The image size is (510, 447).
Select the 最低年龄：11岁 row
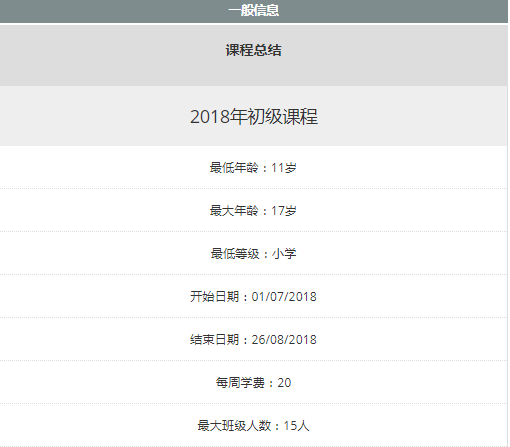tap(254, 167)
